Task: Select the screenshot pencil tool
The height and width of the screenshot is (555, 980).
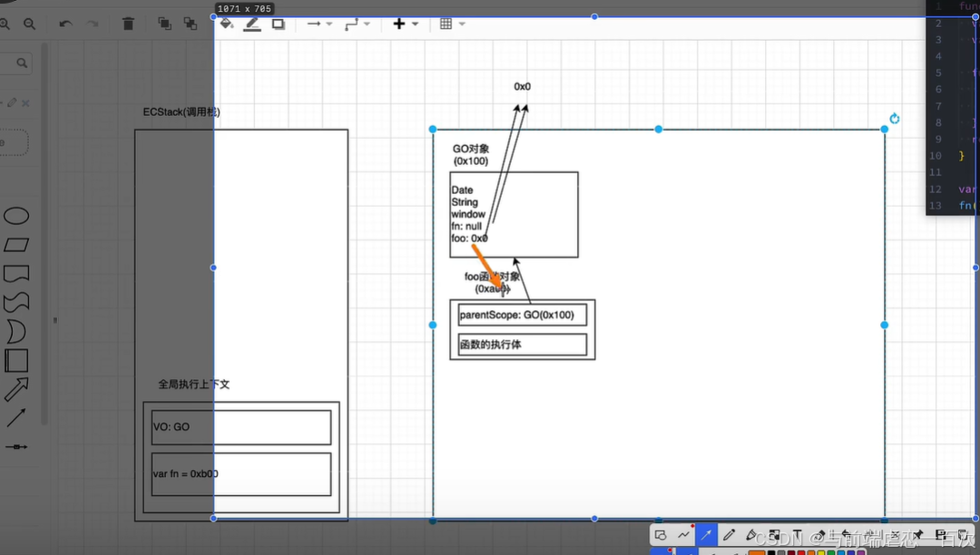Action: 729,535
